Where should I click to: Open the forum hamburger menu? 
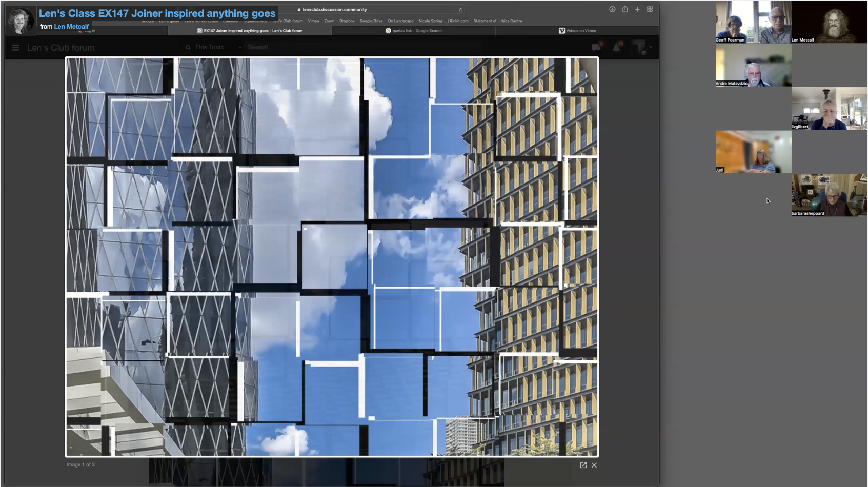click(15, 48)
